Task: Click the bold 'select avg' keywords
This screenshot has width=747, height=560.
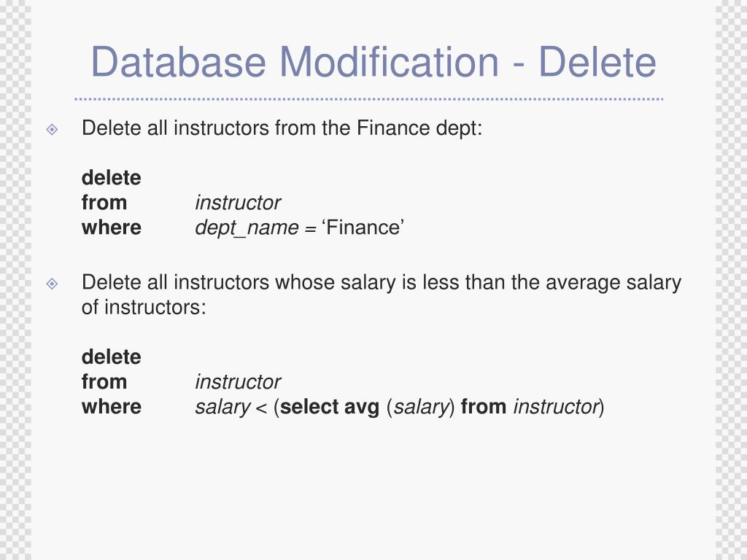Action: (x=330, y=407)
